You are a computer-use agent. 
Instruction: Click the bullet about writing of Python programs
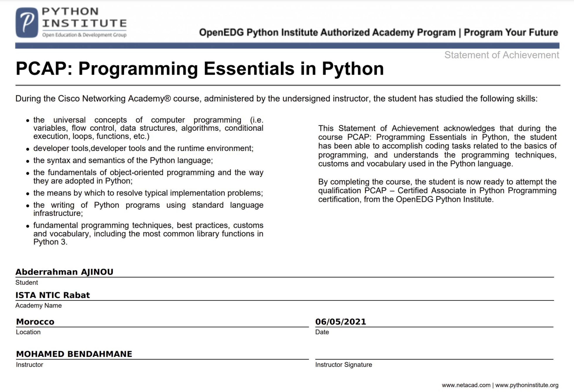click(x=148, y=209)
